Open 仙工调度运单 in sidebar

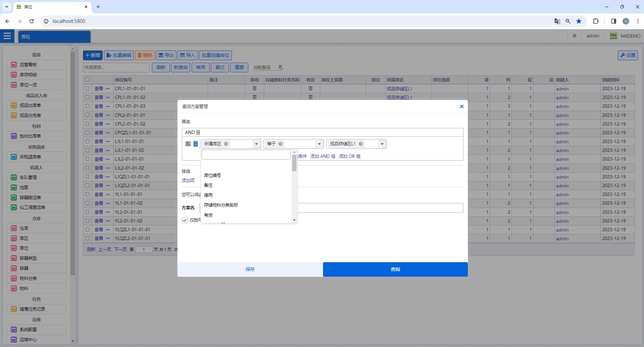[x=36, y=207]
